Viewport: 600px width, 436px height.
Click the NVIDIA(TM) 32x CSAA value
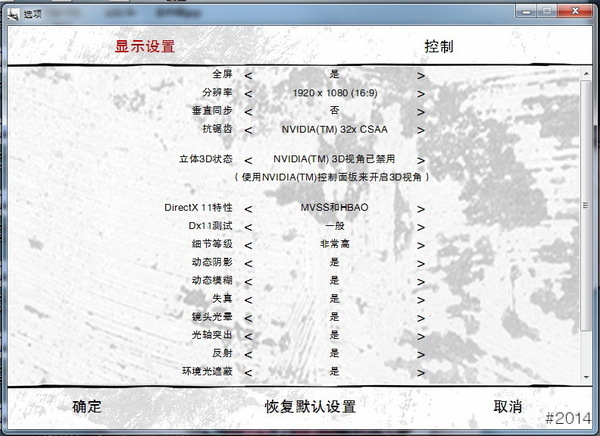[x=335, y=129]
